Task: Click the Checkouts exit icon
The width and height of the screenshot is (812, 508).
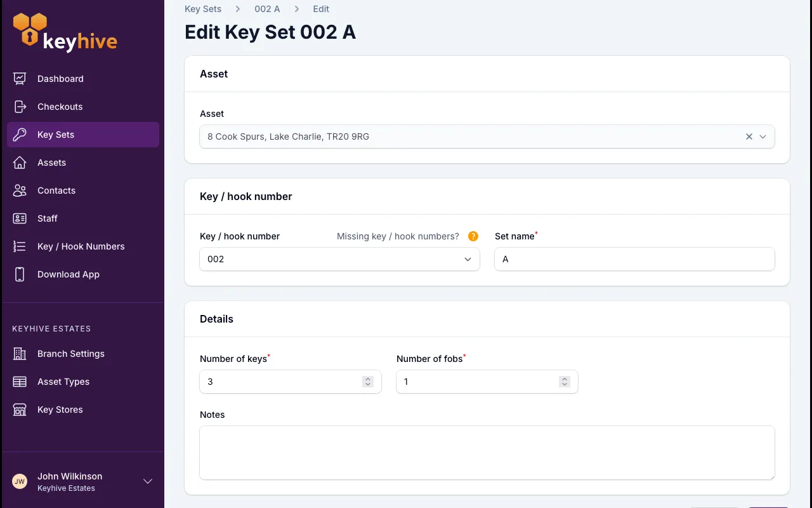Action: [x=20, y=107]
